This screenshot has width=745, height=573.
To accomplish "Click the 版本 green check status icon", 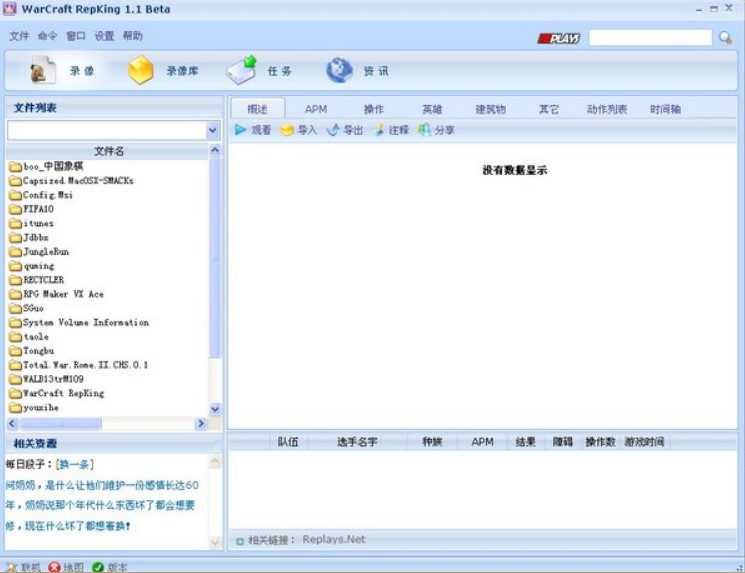I will click(x=98, y=567).
